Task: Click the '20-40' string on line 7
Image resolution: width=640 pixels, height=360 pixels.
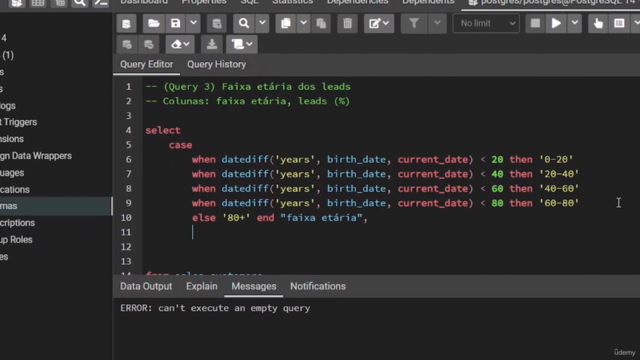Action: [x=559, y=174]
